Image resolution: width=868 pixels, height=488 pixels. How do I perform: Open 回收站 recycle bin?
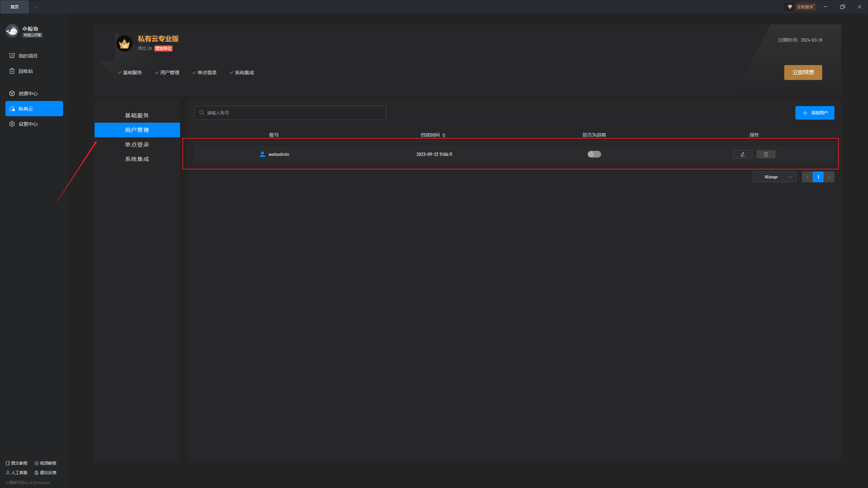(x=34, y=71)
